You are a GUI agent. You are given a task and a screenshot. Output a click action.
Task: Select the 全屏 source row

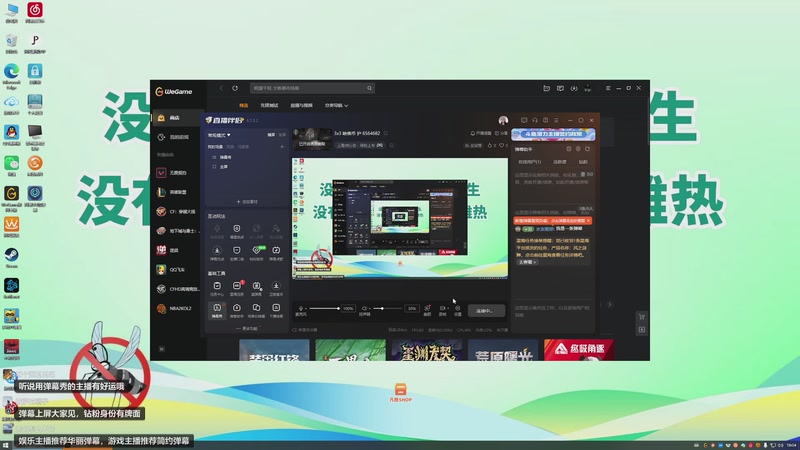(246, 167)
